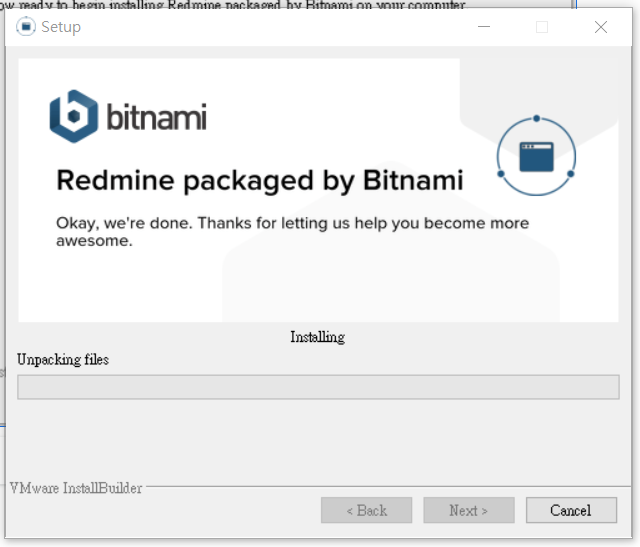Click the Setup installer icon in title bar
640x547 pixels.
26,27
